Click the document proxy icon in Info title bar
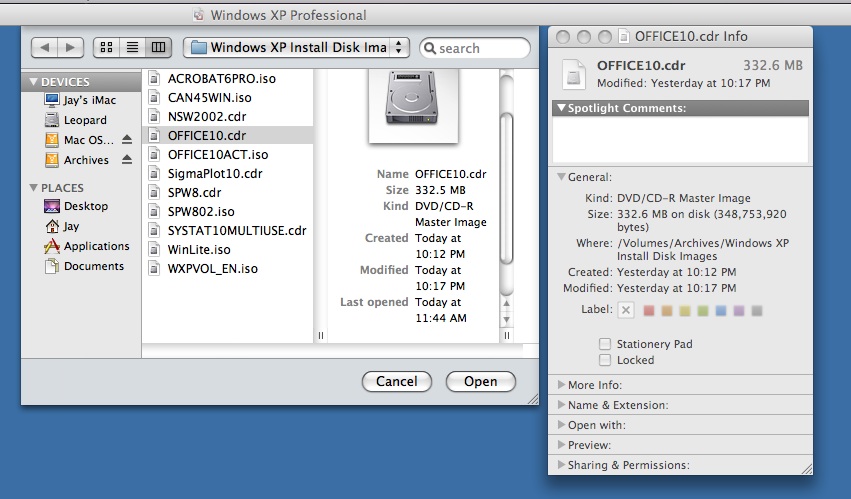This screenshot has height=499, width=851. coord(624,36)
